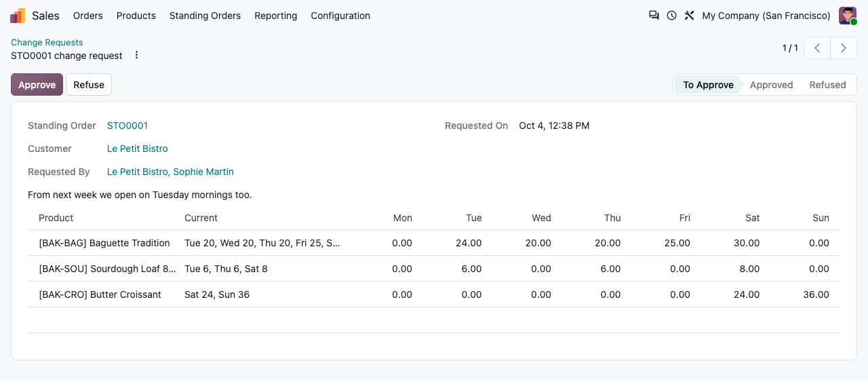
Task: Click the Refuse button
Action: pos(89,85)
